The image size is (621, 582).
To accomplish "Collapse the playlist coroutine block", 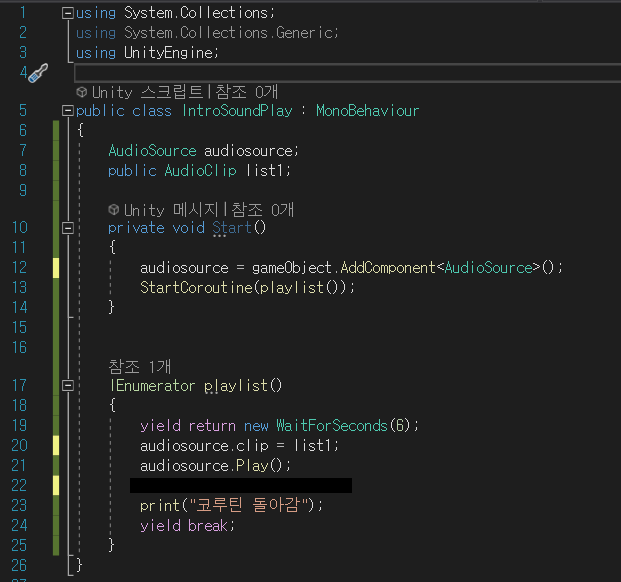I will click(68, 385).
